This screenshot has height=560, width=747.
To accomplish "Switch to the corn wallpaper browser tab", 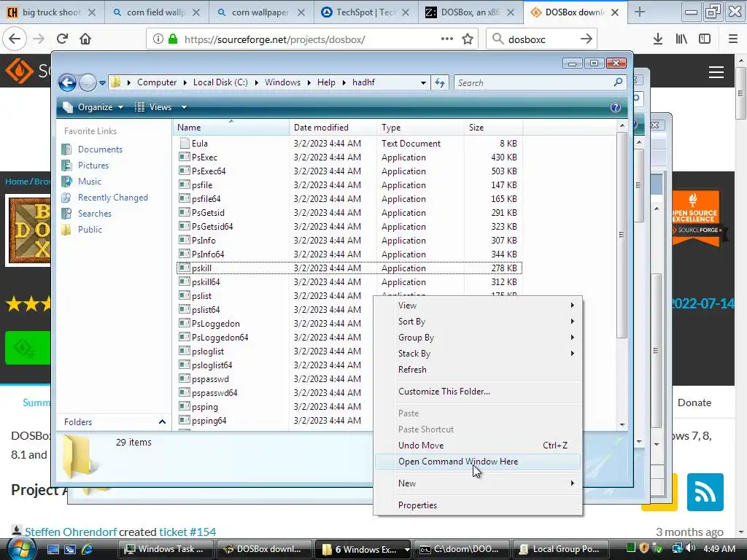I will (x=260, y=12).
